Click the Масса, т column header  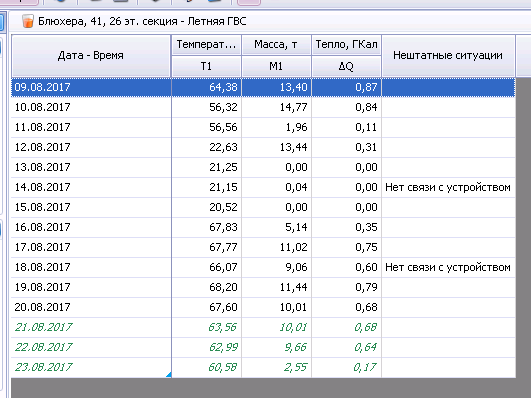coord(276,45)
